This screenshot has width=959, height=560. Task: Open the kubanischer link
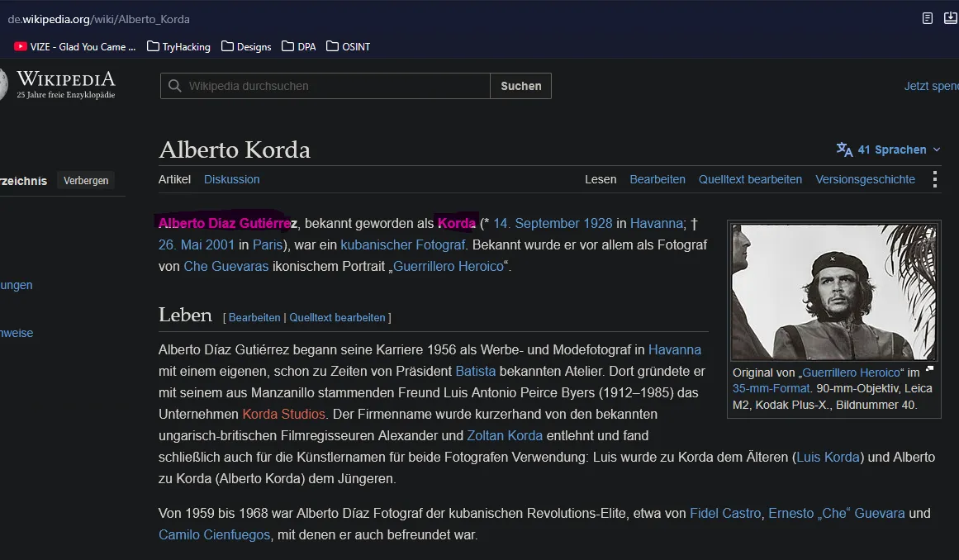375,244
